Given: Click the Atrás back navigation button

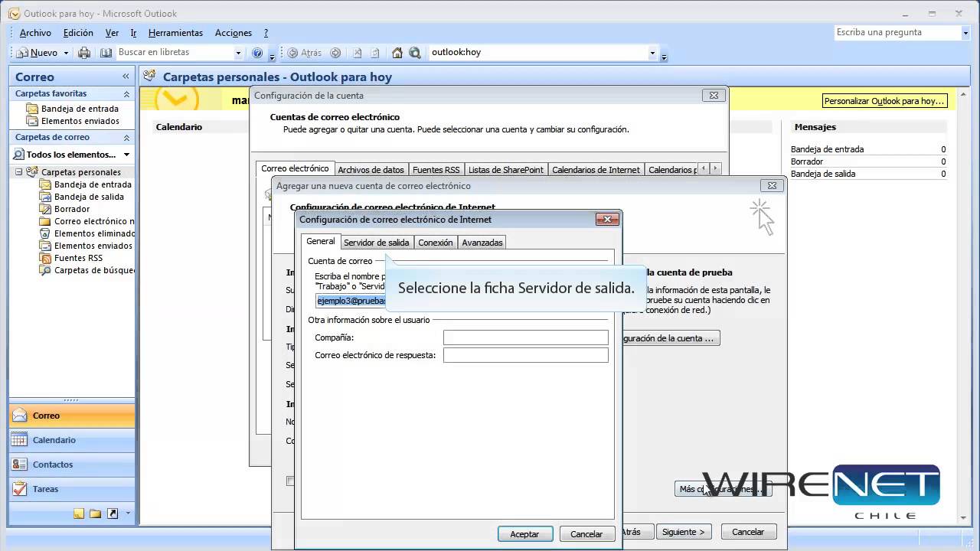Looking at the screenshot, I should point(305,53).
